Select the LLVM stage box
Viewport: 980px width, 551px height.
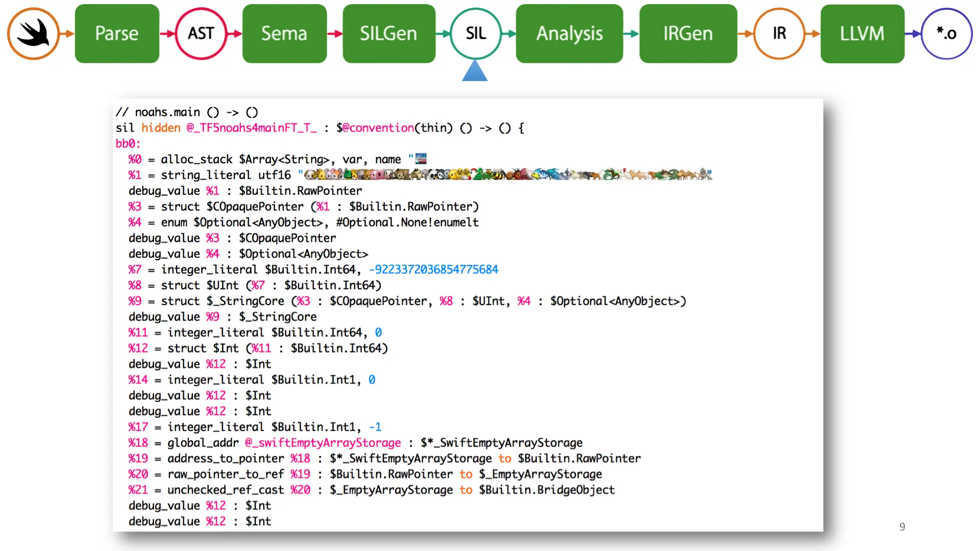tap(862, 34)
